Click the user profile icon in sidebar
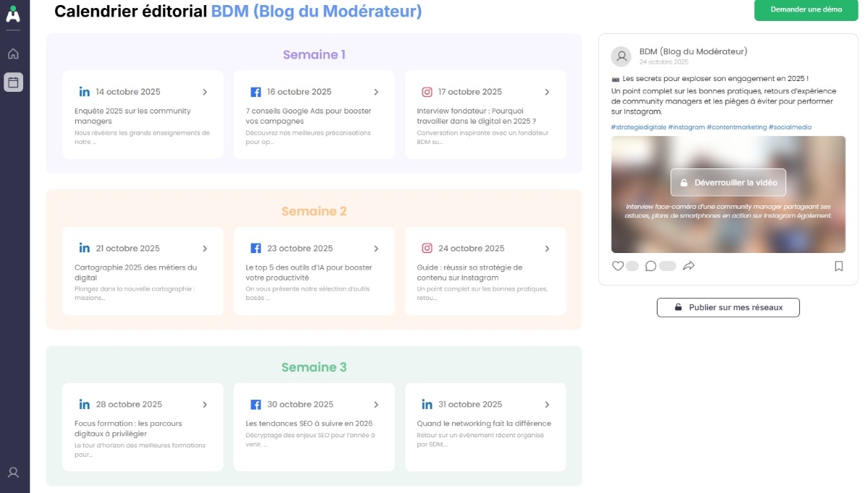 tap(13, 473)
